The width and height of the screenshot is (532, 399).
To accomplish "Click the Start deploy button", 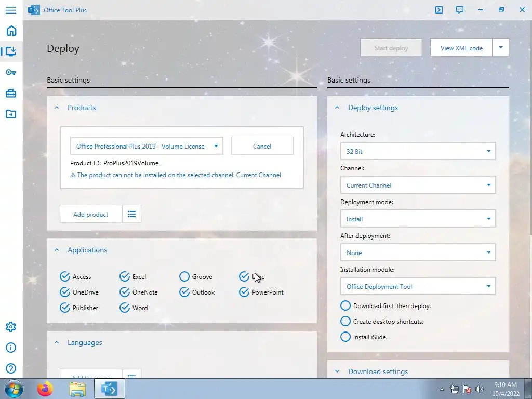I will click(x=391, y=48).
